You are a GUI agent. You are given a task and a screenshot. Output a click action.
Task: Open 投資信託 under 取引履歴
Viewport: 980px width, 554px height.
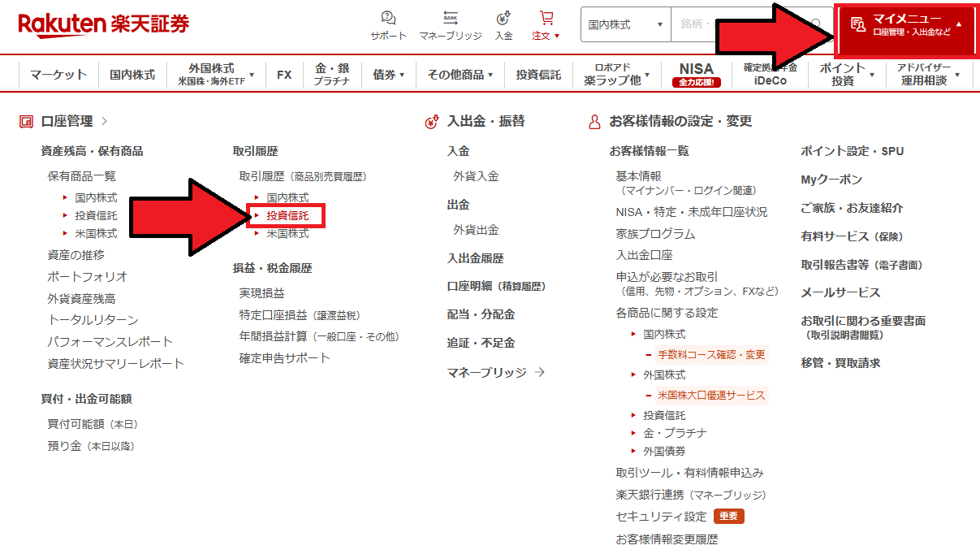[287, 215]
